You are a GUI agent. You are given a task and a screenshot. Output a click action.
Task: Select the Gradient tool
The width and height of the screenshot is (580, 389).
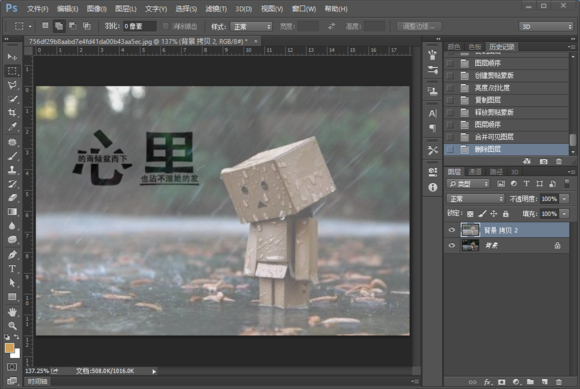tap(12, 212)
